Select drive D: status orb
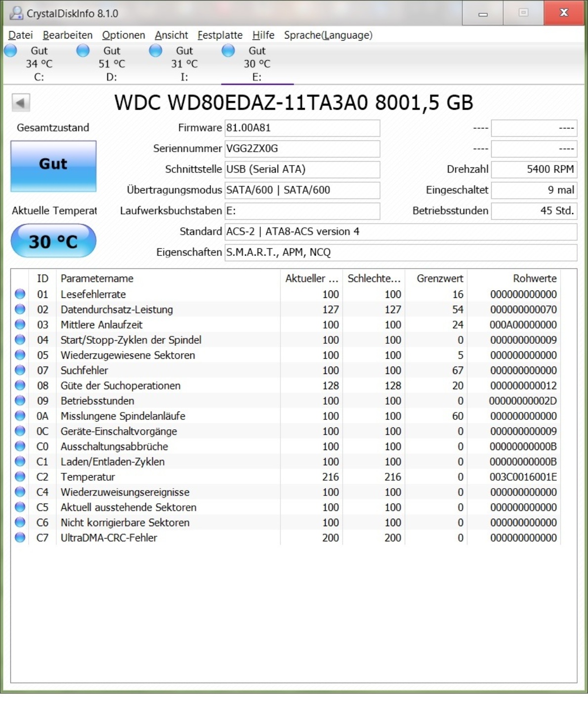This screenshot has width=588, height=702. 83,50
